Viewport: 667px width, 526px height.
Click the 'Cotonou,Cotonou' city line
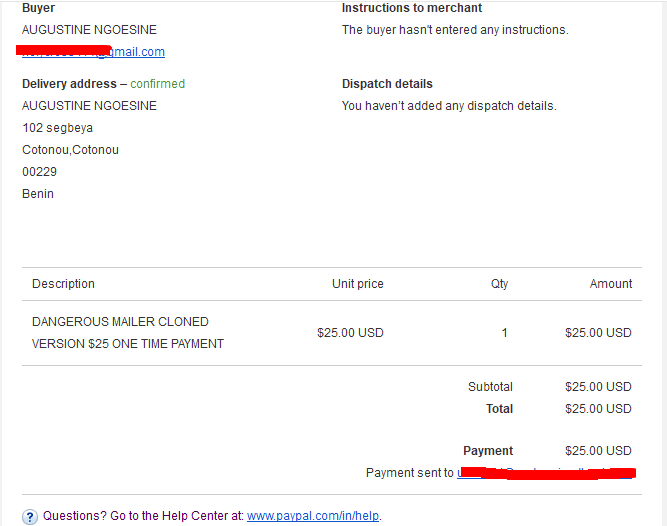click(70, 150)
